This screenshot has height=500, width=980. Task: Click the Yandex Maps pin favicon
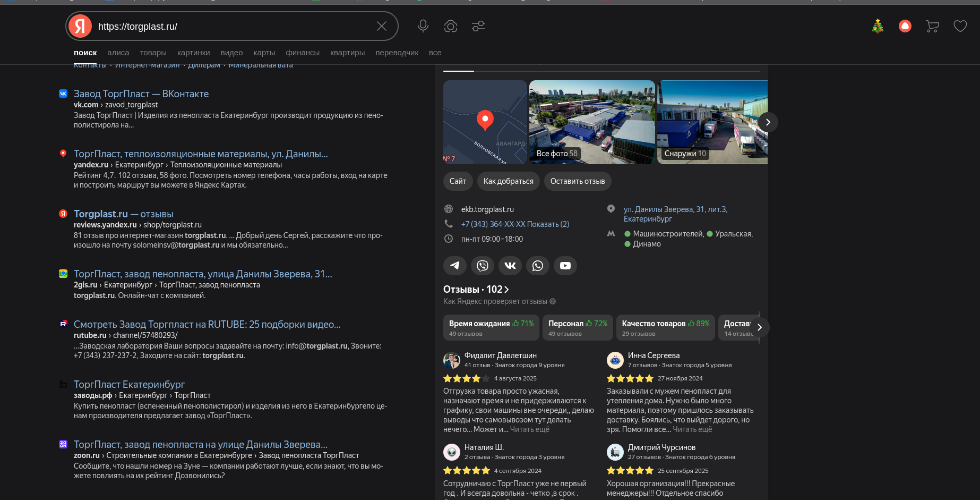click(x=63, y=154)
